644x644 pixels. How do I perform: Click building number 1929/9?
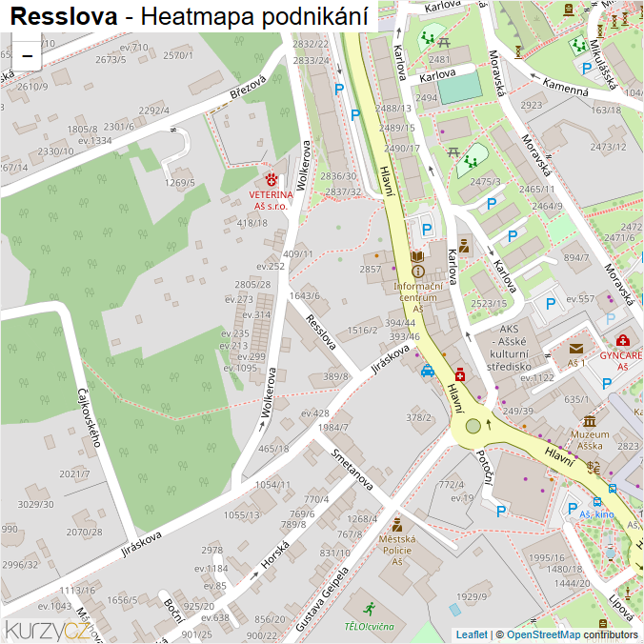pyautogui.click(x=472, y=596)
